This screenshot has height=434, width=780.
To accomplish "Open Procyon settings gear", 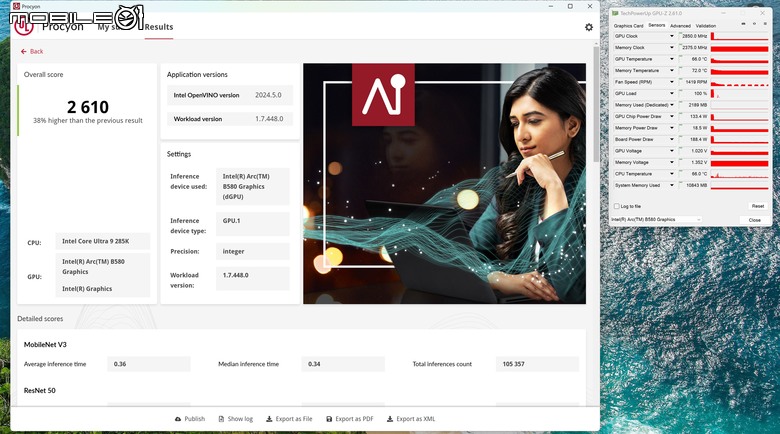I will pos(588,27).
